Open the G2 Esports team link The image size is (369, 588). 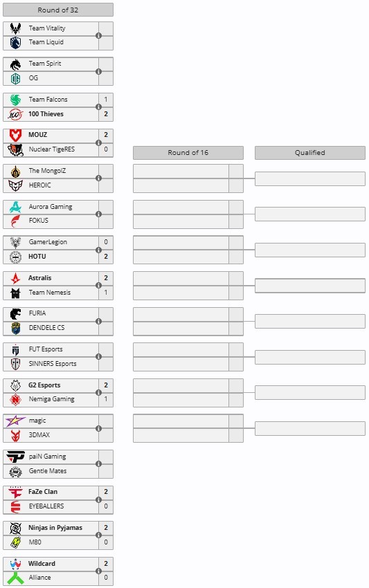44,385
